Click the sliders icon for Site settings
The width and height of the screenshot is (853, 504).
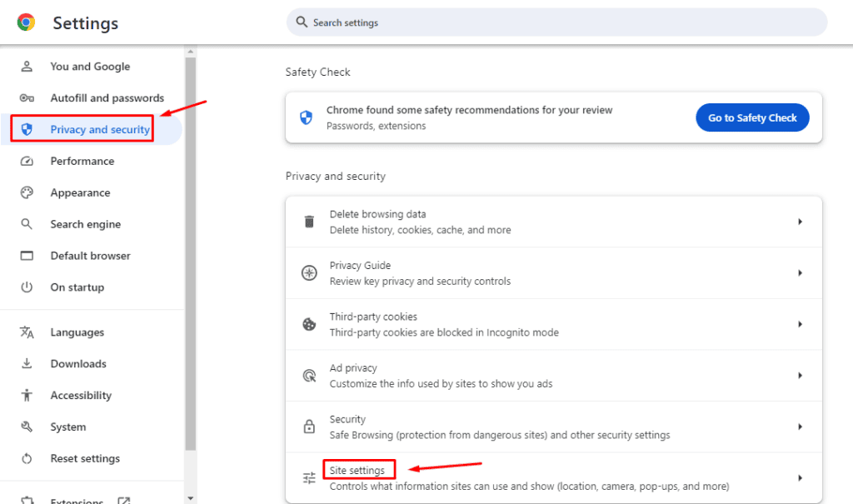(x=309, y=478)
